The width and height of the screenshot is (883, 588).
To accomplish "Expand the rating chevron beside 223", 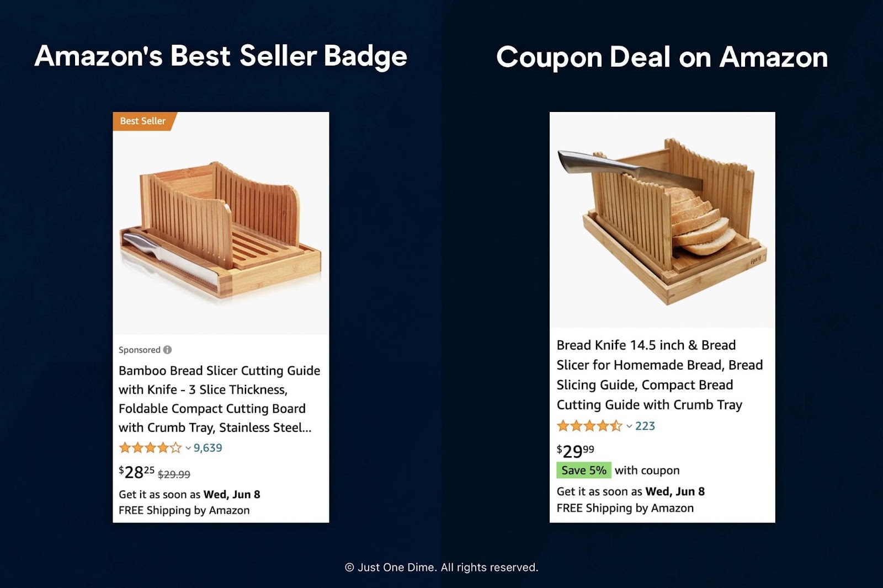I will [629, 426].
